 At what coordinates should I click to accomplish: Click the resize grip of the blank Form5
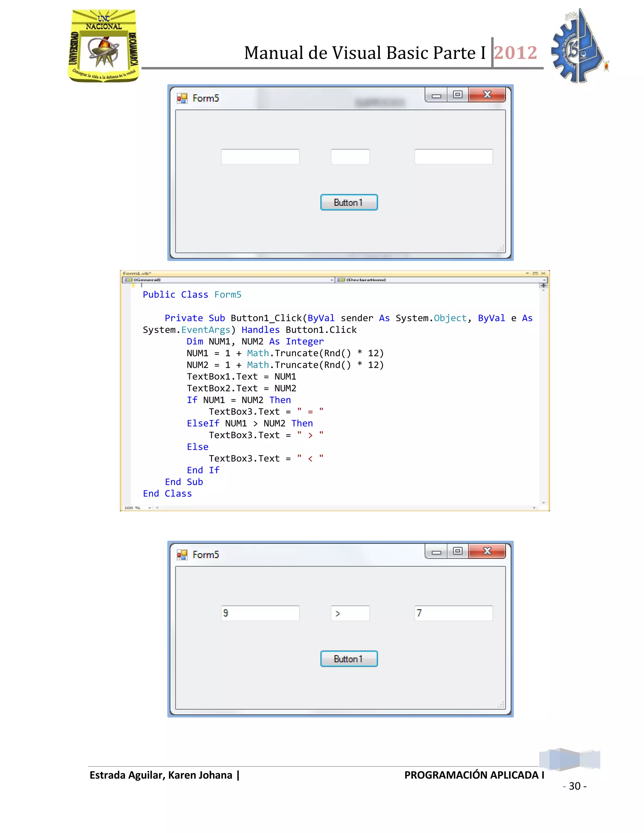pos(501,248)
